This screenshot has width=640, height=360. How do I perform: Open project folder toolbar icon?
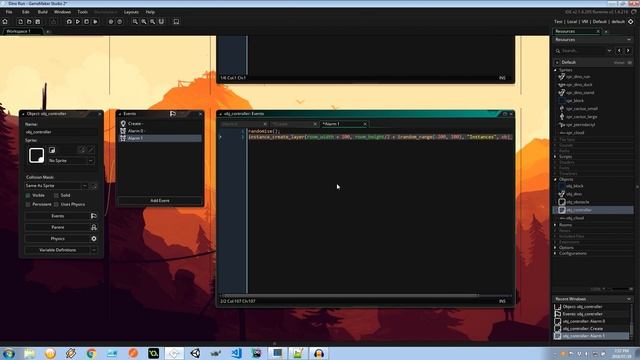click(29, 22)
